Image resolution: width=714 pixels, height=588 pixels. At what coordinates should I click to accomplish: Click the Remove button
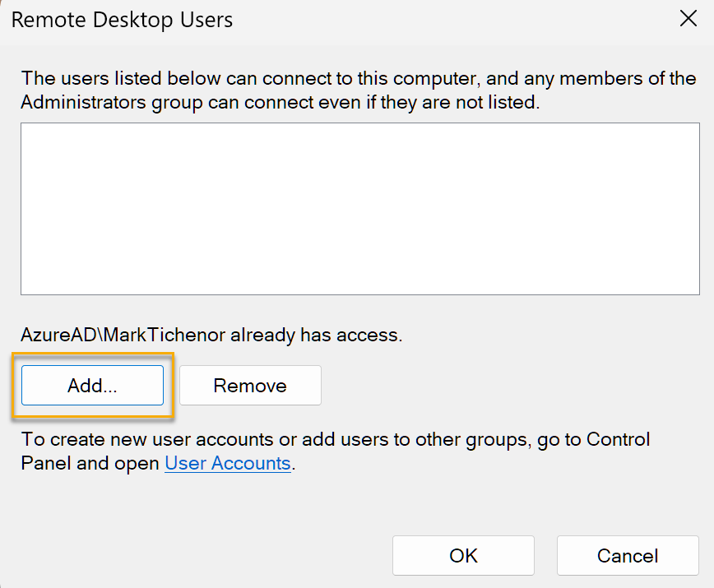(x=250, y=385)
